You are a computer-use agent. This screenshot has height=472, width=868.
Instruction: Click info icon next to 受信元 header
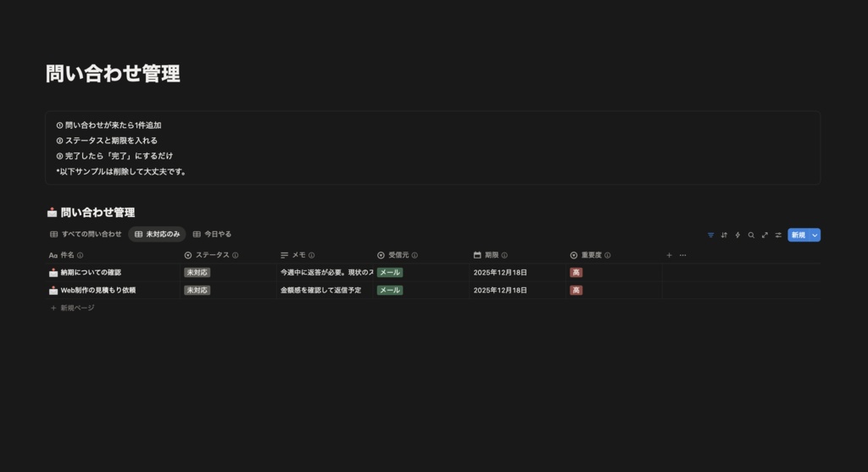pos(415,255)
